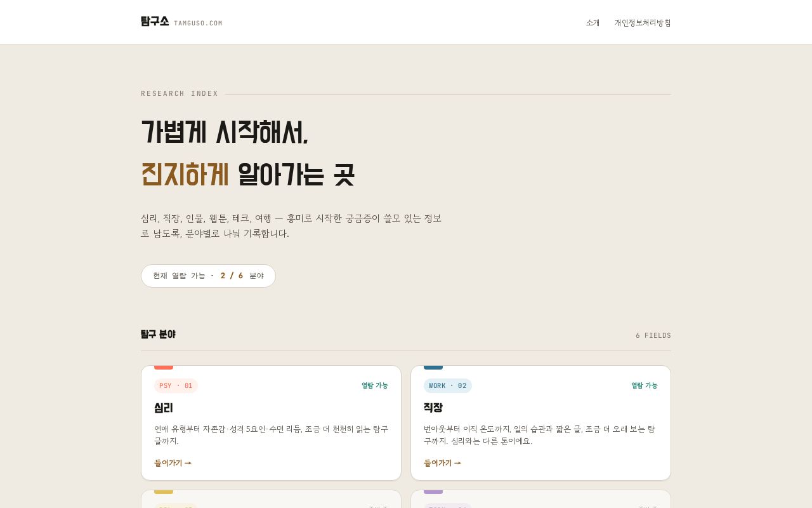Screen dimensions: 812x508
Task: Open the 개인정보처리방침 nav link
Action: 643,23
